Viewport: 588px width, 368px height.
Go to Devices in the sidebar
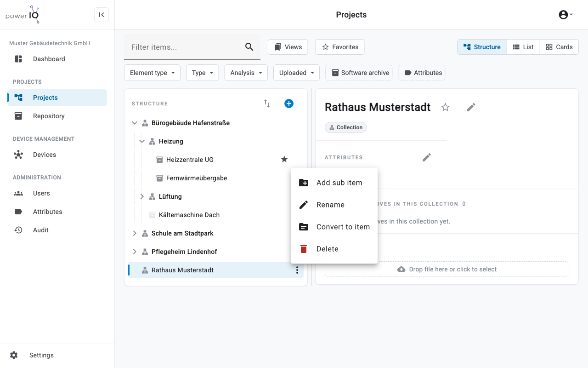(57, 155)
